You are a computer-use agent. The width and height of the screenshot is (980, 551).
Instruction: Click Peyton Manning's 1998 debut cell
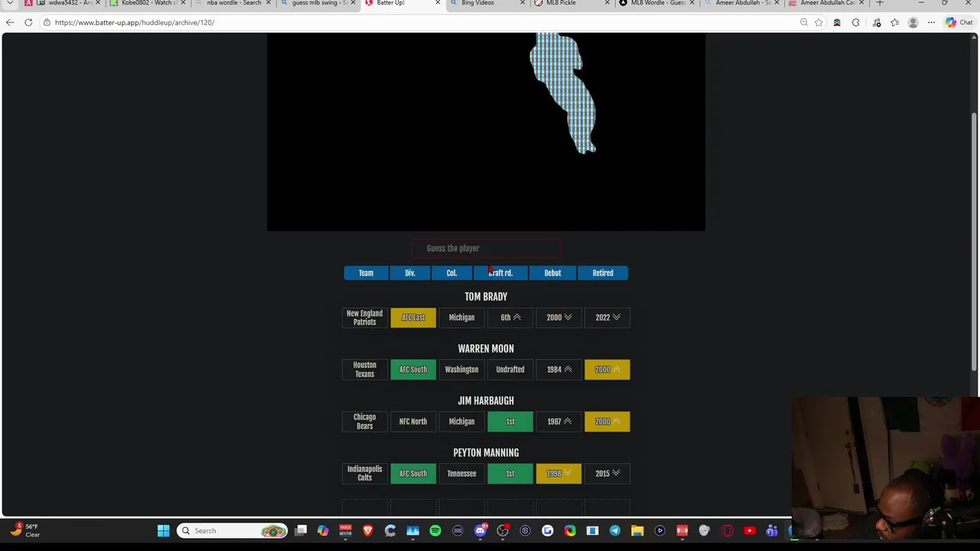pos(559,474)
